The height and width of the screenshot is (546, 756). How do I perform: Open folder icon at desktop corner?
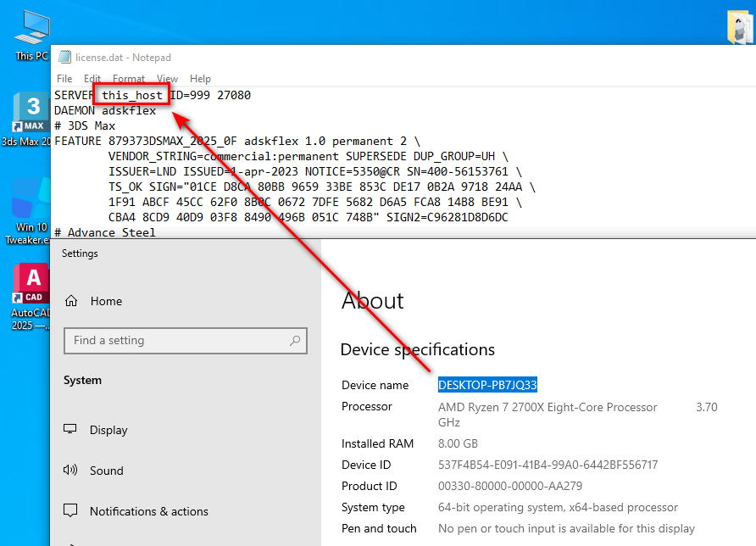(740, 27)
